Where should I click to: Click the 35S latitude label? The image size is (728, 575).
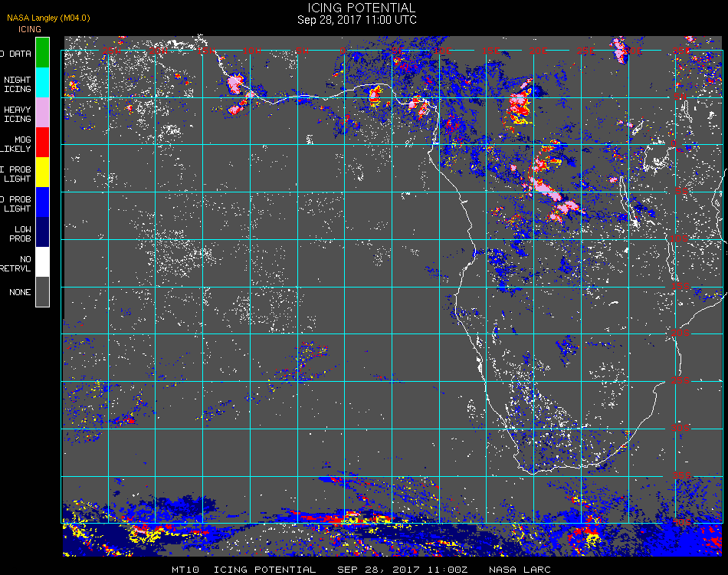click(x=681, y=475)
